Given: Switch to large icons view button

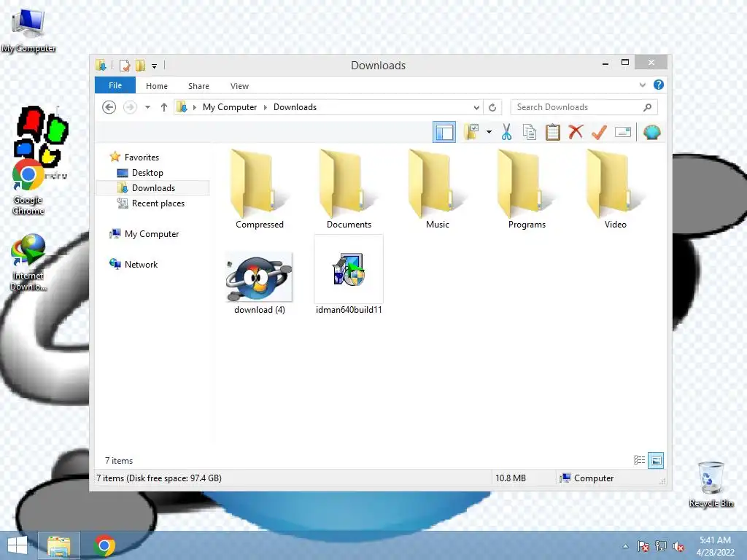Looking at the screenshot, I should tap(656, 460).
